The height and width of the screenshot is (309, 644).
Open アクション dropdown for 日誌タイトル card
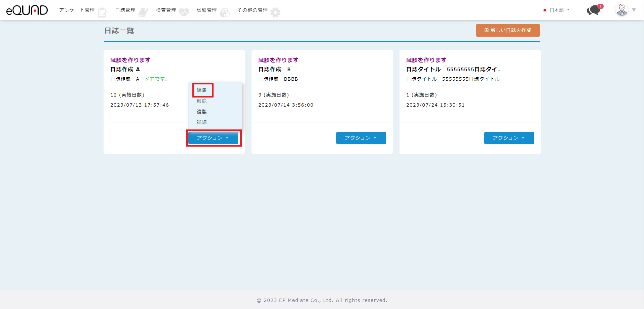click(x=509, y=138)
